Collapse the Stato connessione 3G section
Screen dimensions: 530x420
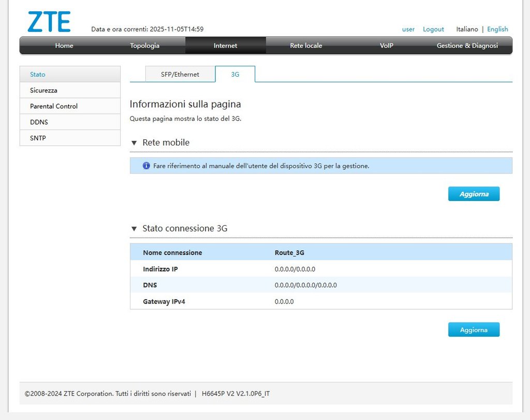click(135, 229)
